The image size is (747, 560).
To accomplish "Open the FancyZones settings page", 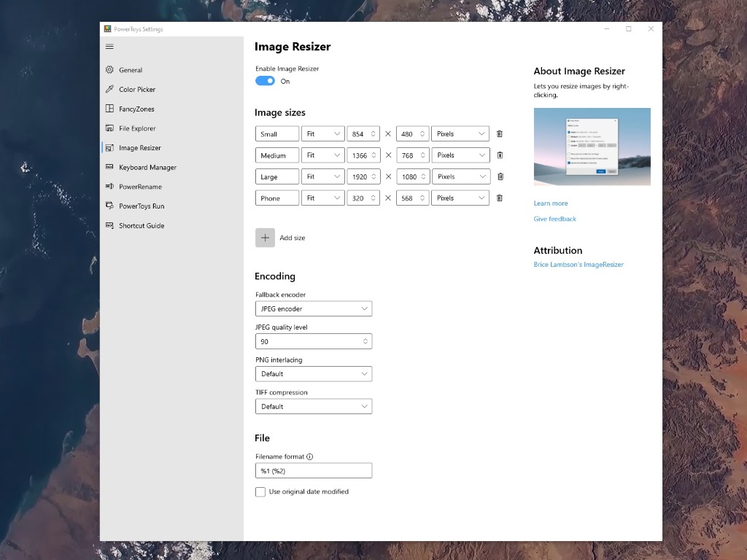I will [x=136, y=109].
